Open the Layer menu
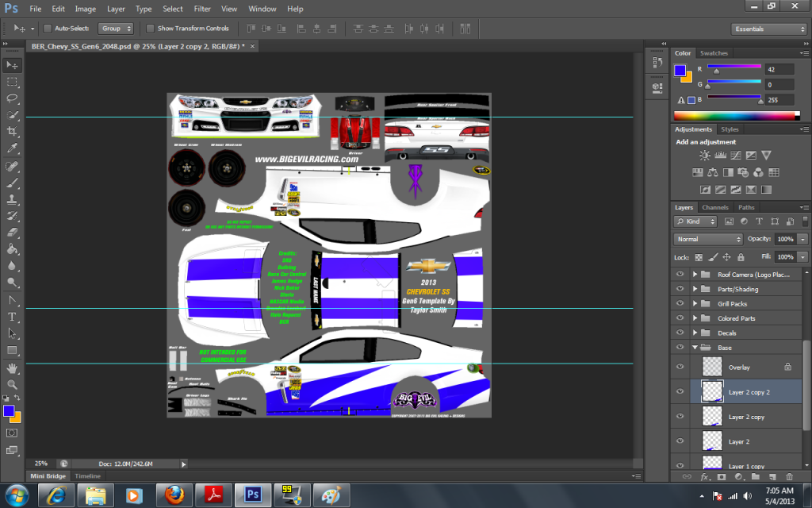 click(116, 9)
